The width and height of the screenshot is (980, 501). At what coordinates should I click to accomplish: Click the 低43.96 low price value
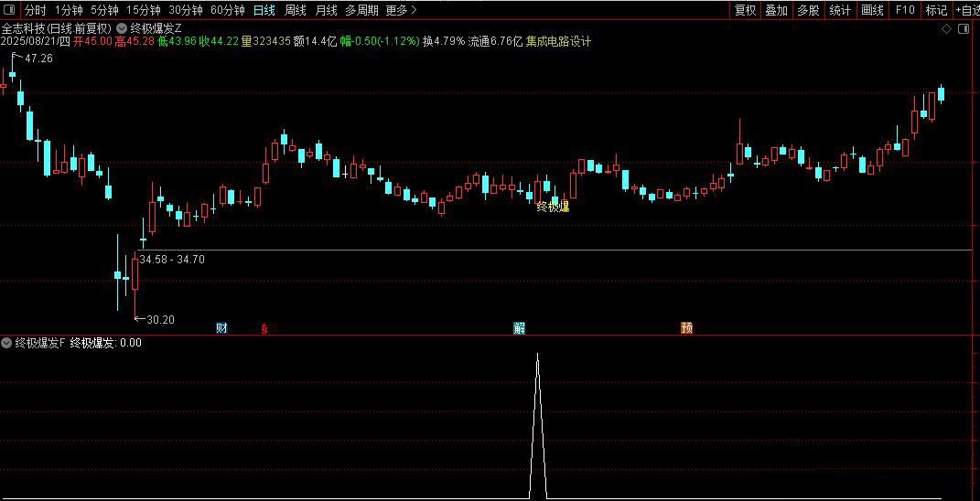[x=177, y=42]
